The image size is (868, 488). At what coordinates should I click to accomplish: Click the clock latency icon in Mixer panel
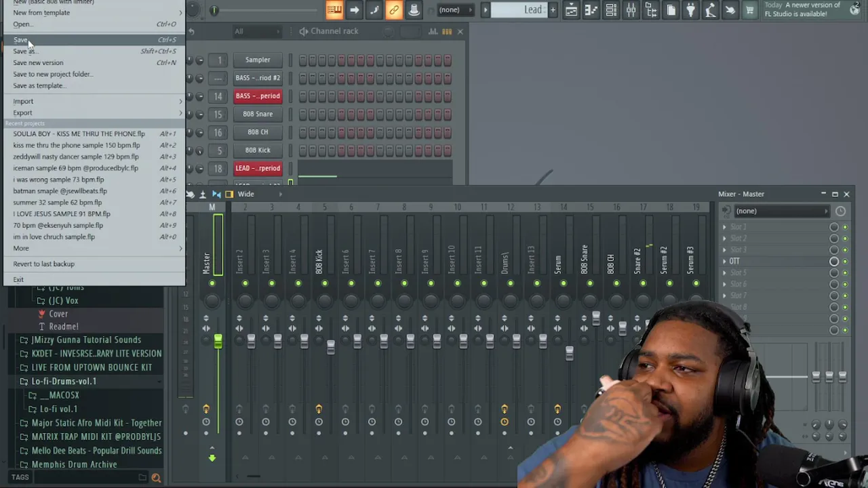(x=840, y=211)
